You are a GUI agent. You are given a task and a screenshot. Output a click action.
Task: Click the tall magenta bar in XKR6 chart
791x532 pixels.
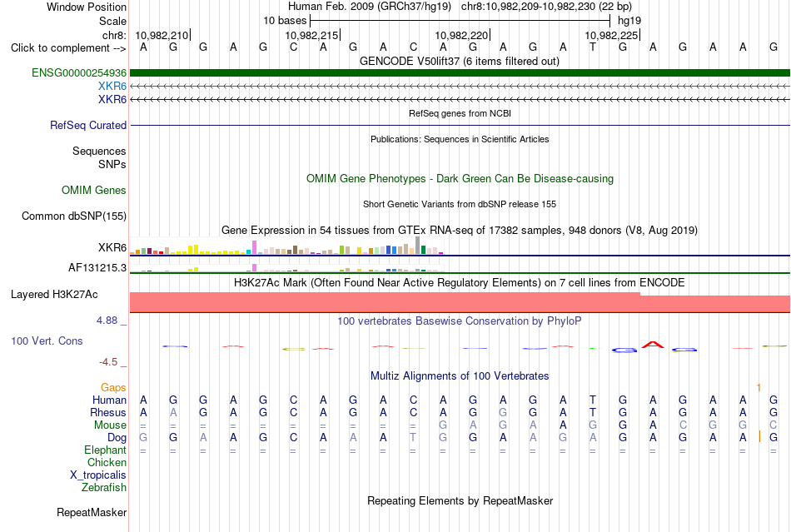(254, 247)
